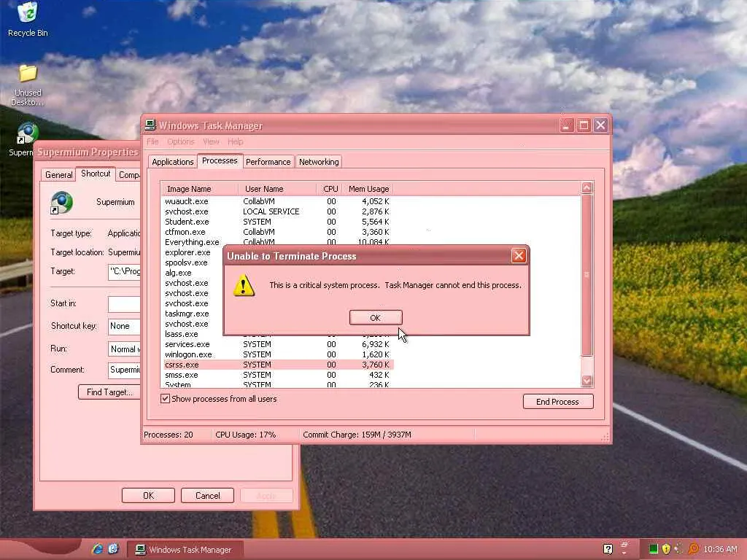Click the question mark language bar icon

[x=608, y=549]
